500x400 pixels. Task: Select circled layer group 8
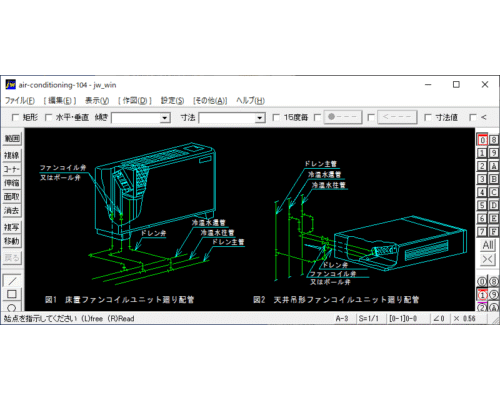tap(494, 282)
